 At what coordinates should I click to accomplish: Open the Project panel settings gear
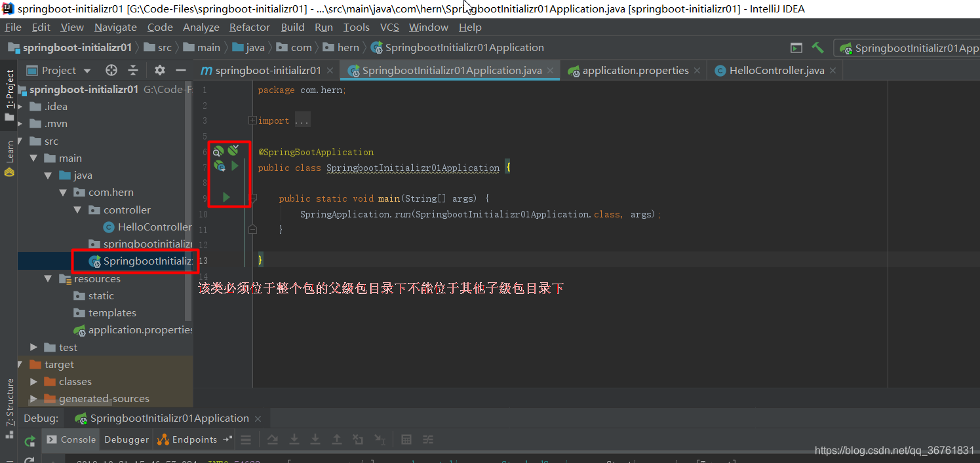point(160,70)
